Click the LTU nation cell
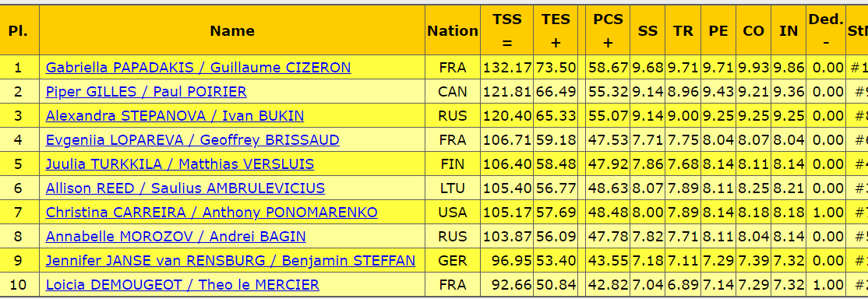This screenshot has height=299, width=868. pyautogui.click(x=453, y=188)
